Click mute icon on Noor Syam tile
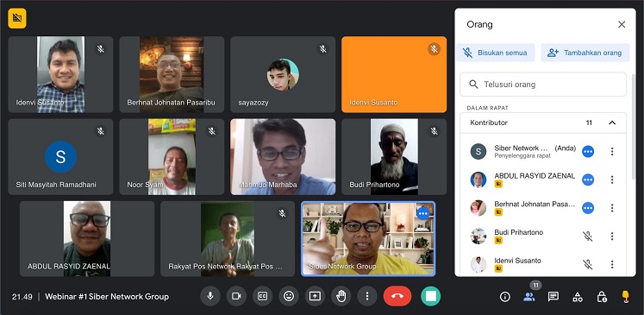Image resolution: width=644 pixels, height=315 pixels. (212, 131)
